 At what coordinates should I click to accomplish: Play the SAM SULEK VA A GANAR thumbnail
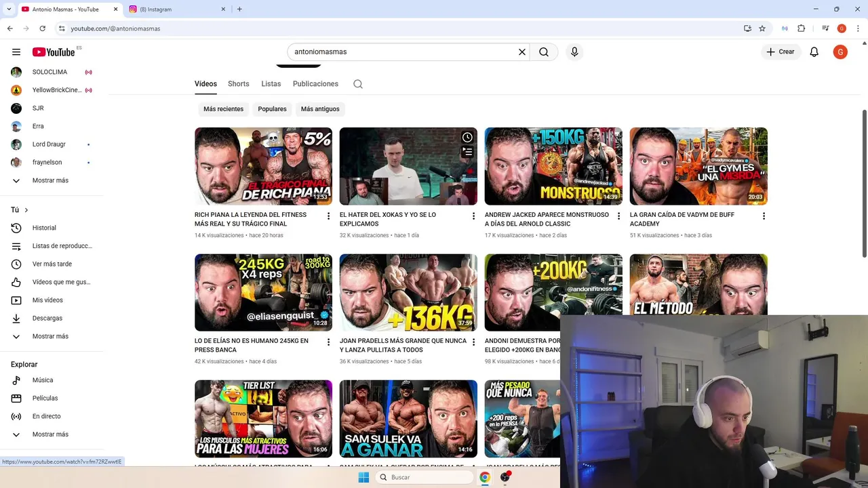coord(408,419)
